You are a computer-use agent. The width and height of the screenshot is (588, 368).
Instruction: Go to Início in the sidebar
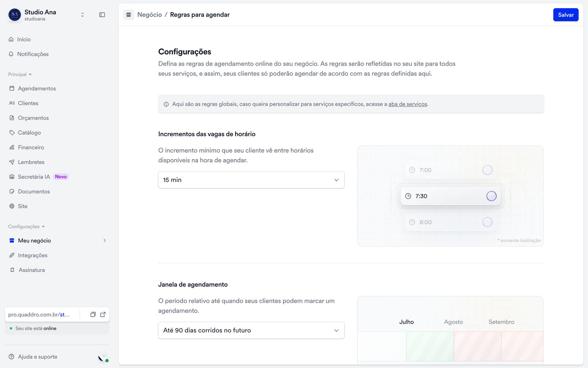(x=24, y=39)
